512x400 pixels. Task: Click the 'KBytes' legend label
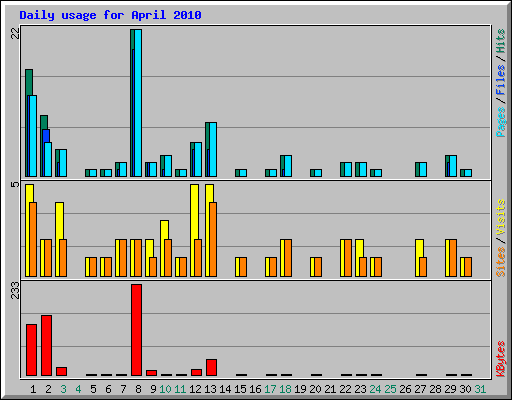(x=500, y=359)
